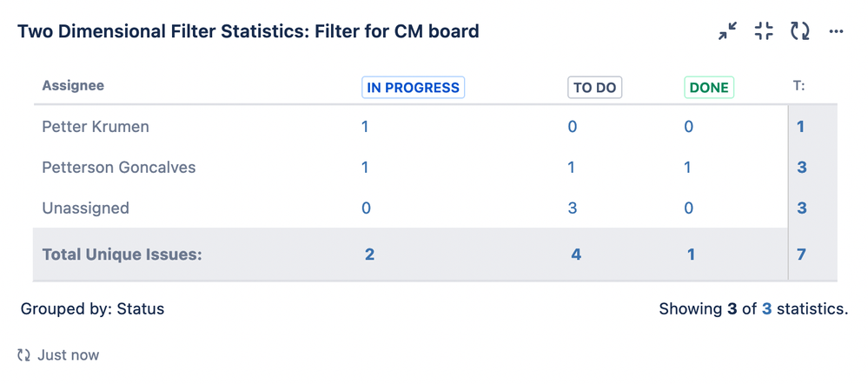868x384 pixels.
Task: Refresh the gadget using the header icon
Action: [799, 32]
